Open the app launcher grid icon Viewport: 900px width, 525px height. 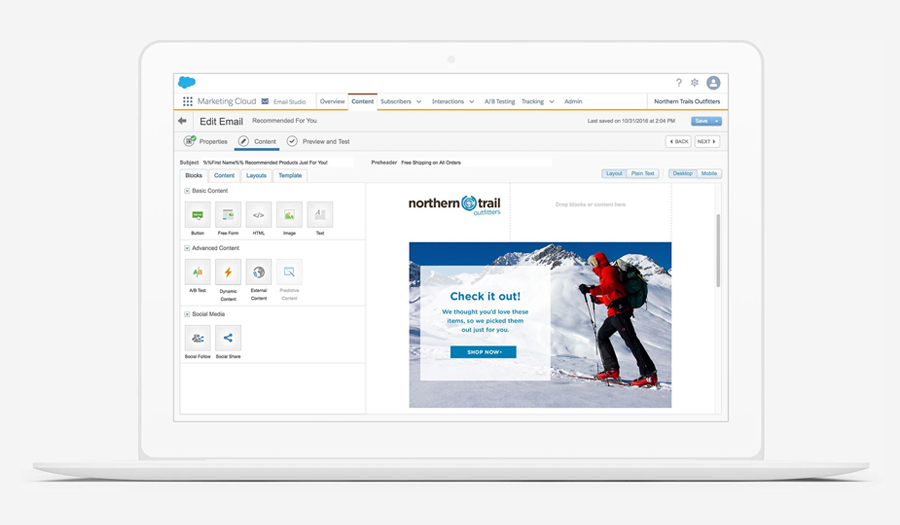tap(187, 102)
